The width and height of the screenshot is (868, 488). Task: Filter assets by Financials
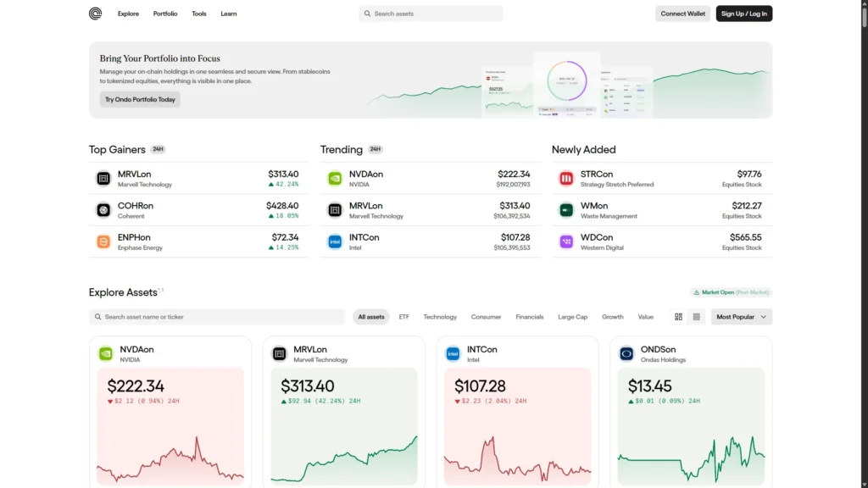[x=530, y=317]
